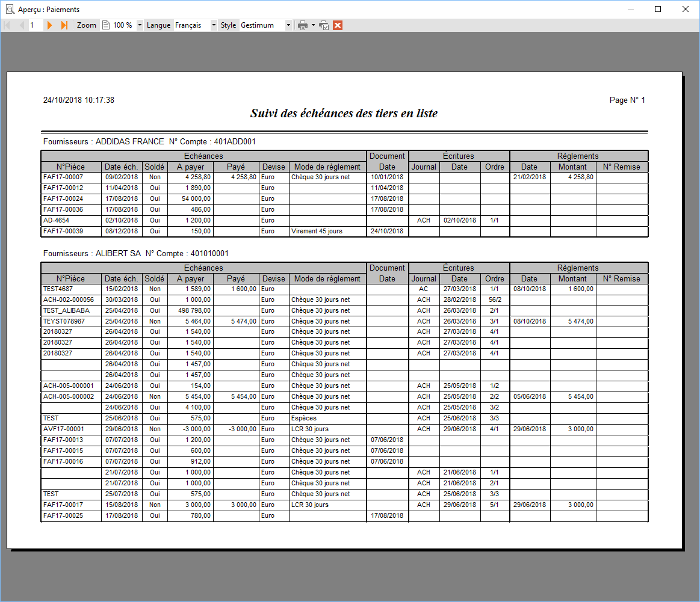Screen dimensions: 700x602
Task: Click journal AC cell in TEST4687 row
Action: click(x=424, y=289)
